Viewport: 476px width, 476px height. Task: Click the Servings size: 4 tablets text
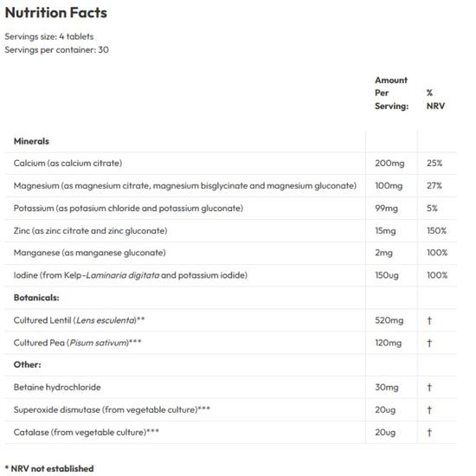click(x=49, y=36)
